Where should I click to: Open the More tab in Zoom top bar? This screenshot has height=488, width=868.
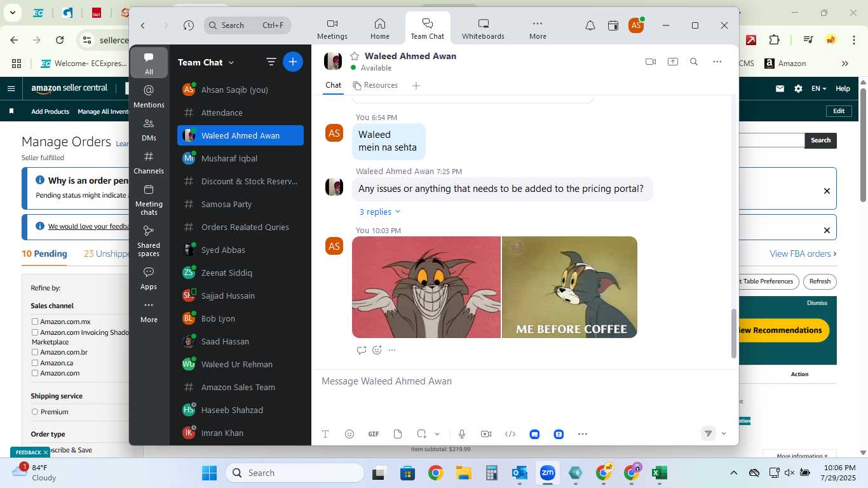(538, 29)
